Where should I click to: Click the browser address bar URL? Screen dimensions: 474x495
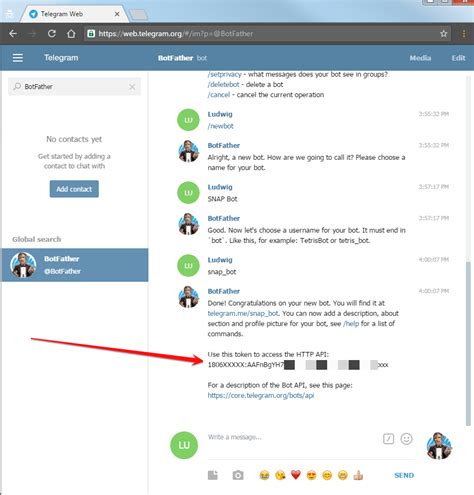[176, 34]
